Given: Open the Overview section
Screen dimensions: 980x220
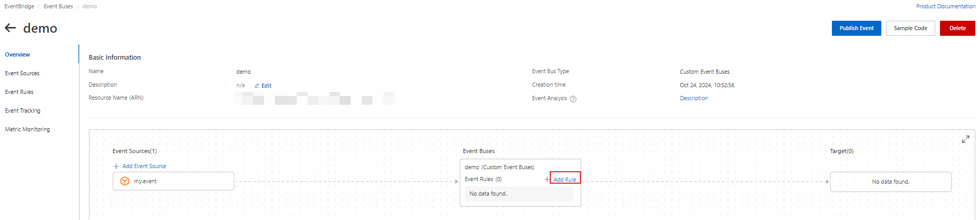Looking at the screenshot, I should (18, 54).
